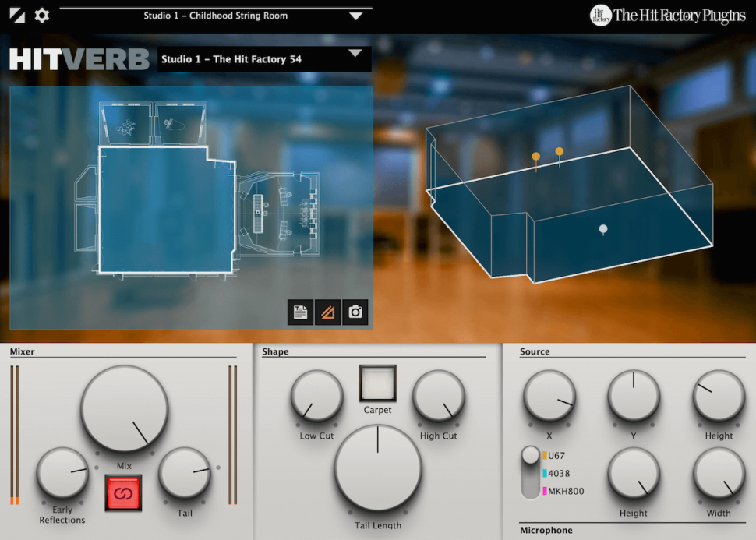Click the HITVERB logo
This screenshot has height=540, width=756.
[x=79, y=59]
